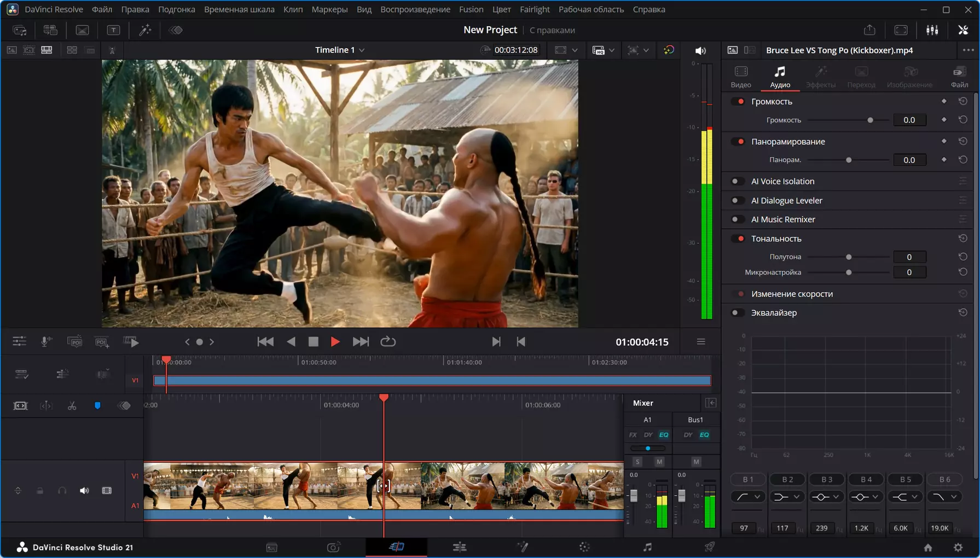Screen dimensions: 980x558
Task: Open the B 1 band filter type dropdown
Action: [x=748, y=497]
